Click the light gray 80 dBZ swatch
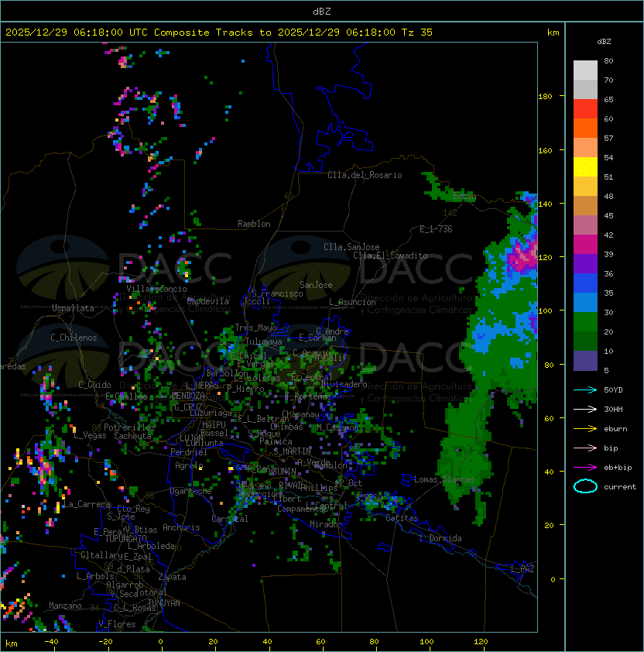 point(585,70)
